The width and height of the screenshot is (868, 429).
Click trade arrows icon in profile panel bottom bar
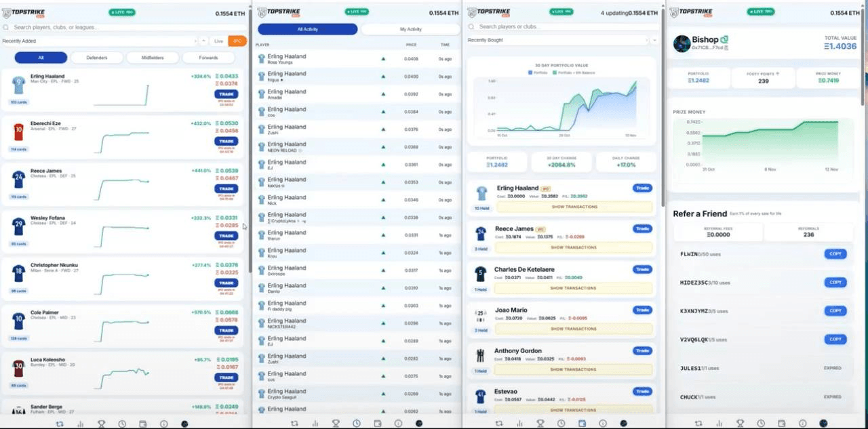[700, 424]
